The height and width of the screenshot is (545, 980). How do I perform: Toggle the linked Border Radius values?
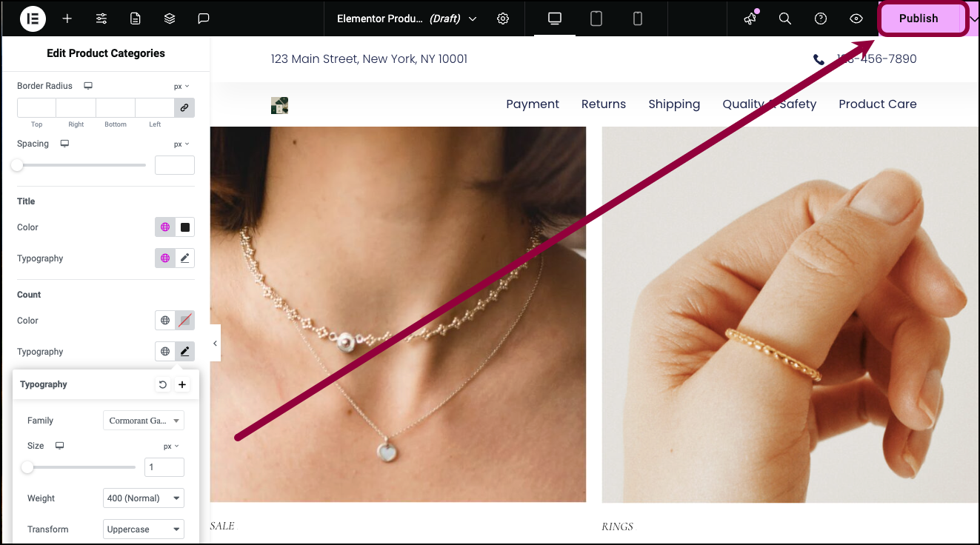(x=184, y=107)
